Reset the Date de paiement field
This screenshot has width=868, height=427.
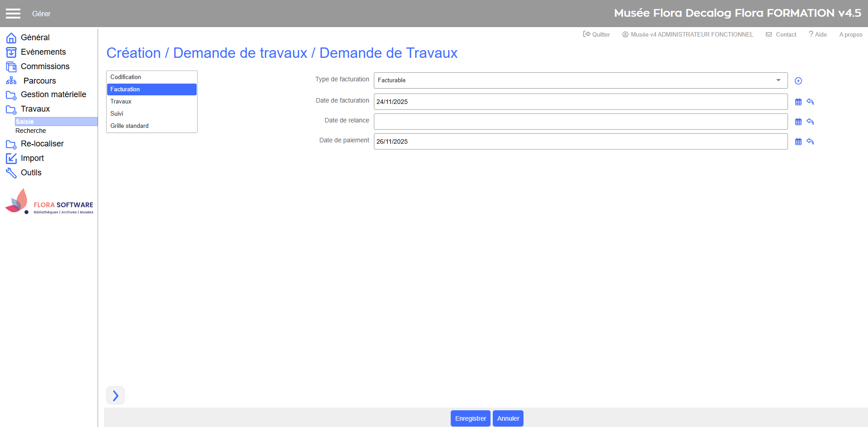810,142
